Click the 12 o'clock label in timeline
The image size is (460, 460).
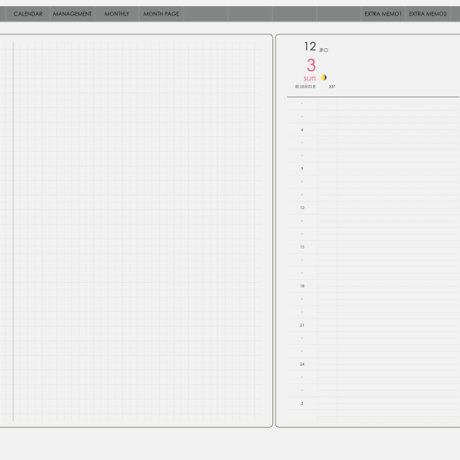[x=302, y=208]
